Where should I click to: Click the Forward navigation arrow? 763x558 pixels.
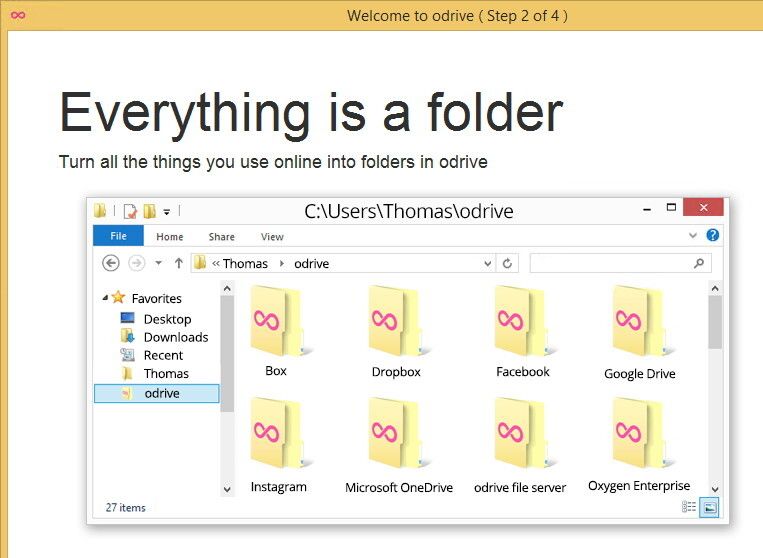[x=137, y=263]
